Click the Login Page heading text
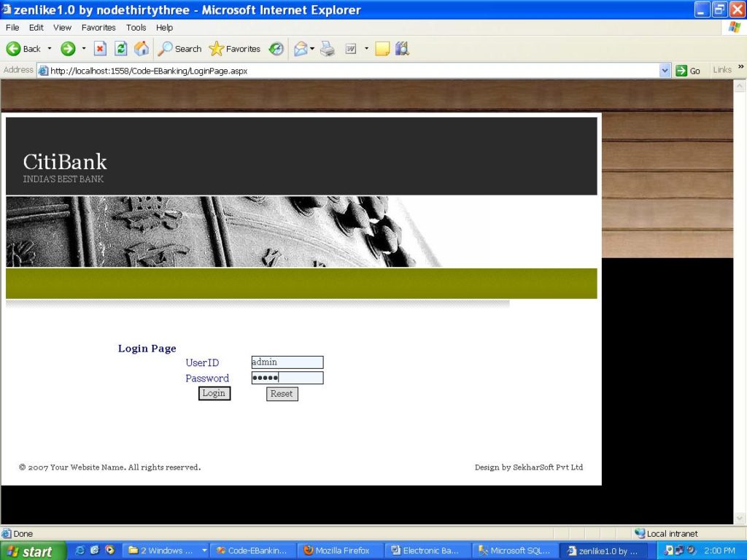The width and height of the screenshot is (747, 560). [147, 349]
